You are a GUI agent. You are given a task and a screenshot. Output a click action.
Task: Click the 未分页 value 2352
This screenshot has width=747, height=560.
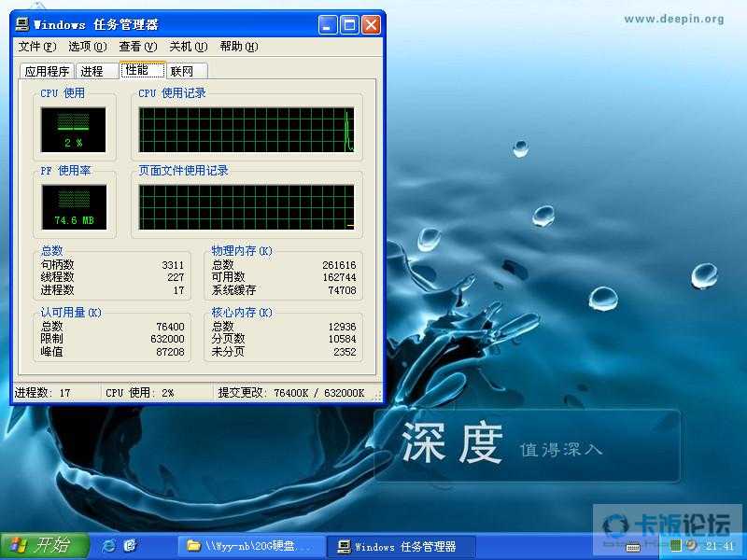345,352
